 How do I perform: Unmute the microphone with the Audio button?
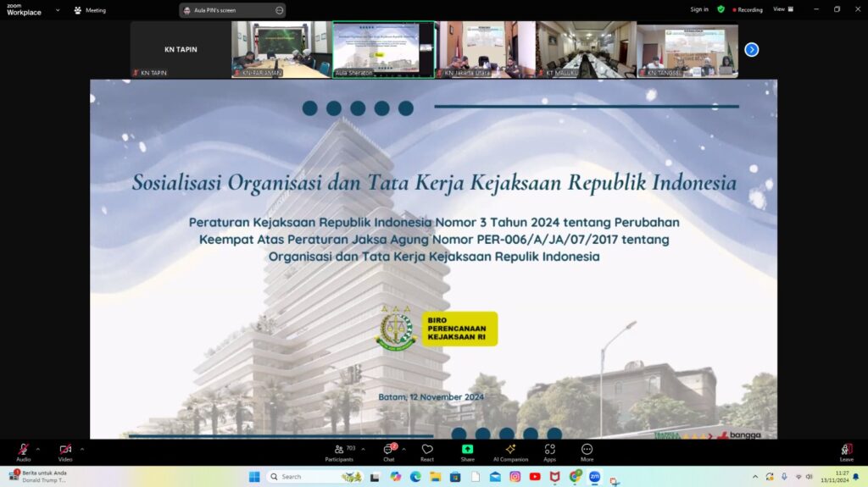point(23,451)
